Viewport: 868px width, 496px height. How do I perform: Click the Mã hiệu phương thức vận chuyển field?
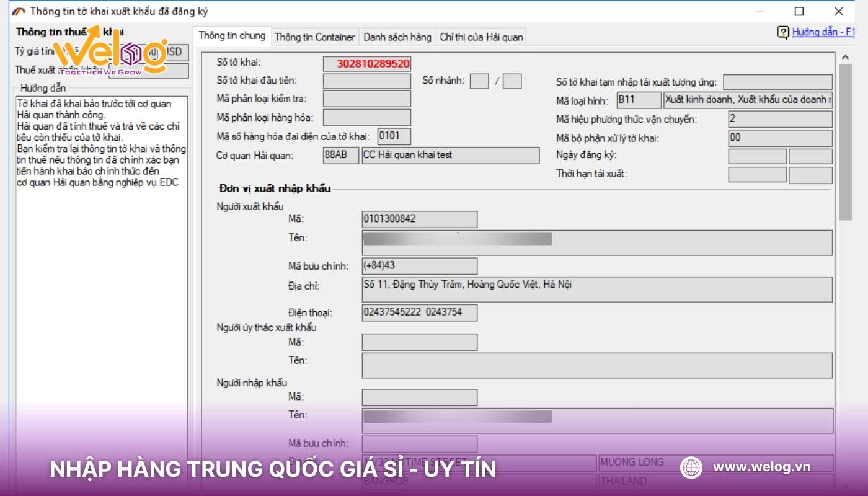[780, 119]
